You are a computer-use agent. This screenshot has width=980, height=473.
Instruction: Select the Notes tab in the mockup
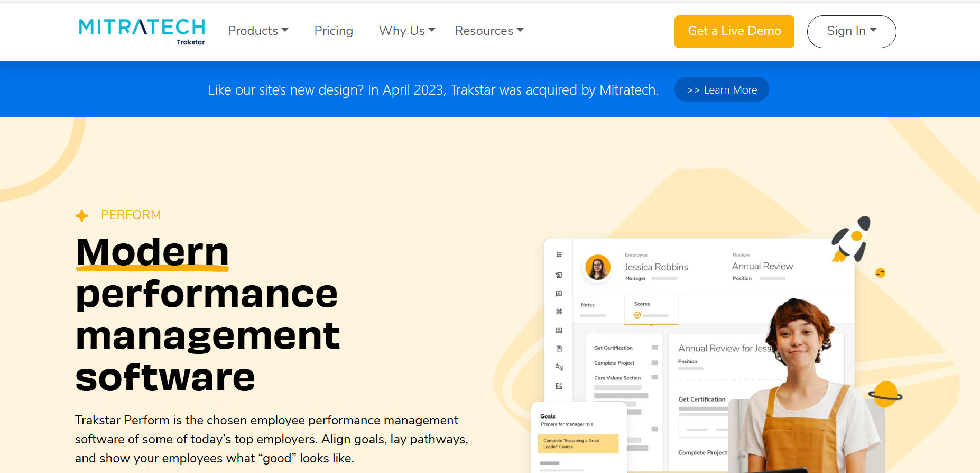pos(598,310)
